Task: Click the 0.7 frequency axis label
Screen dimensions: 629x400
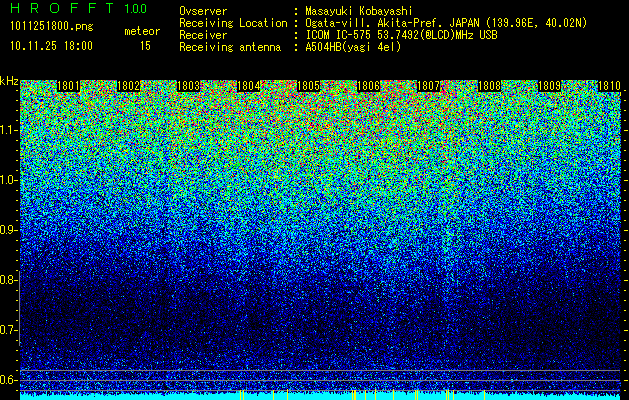Action: [7, 330]
